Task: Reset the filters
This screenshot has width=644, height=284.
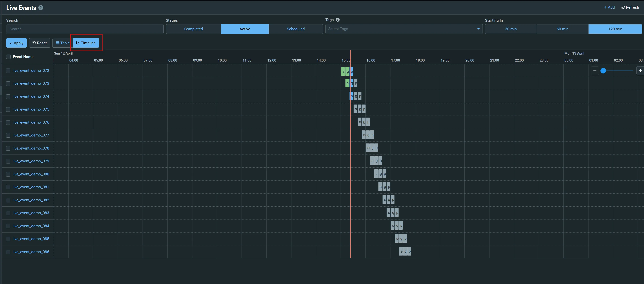Action: [39, 43]
